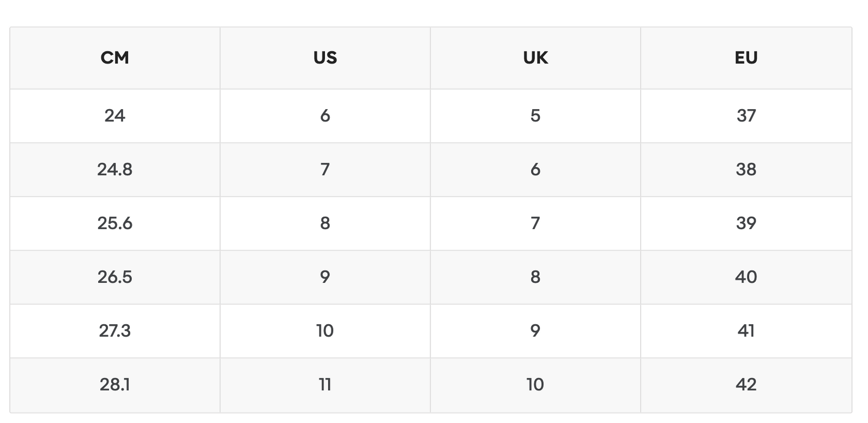Click the CM column header

click(115, 58)
